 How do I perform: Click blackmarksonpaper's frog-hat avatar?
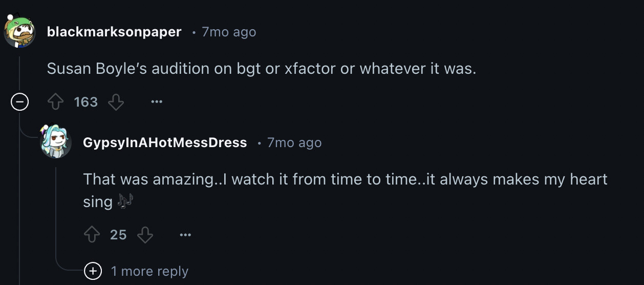19,31
